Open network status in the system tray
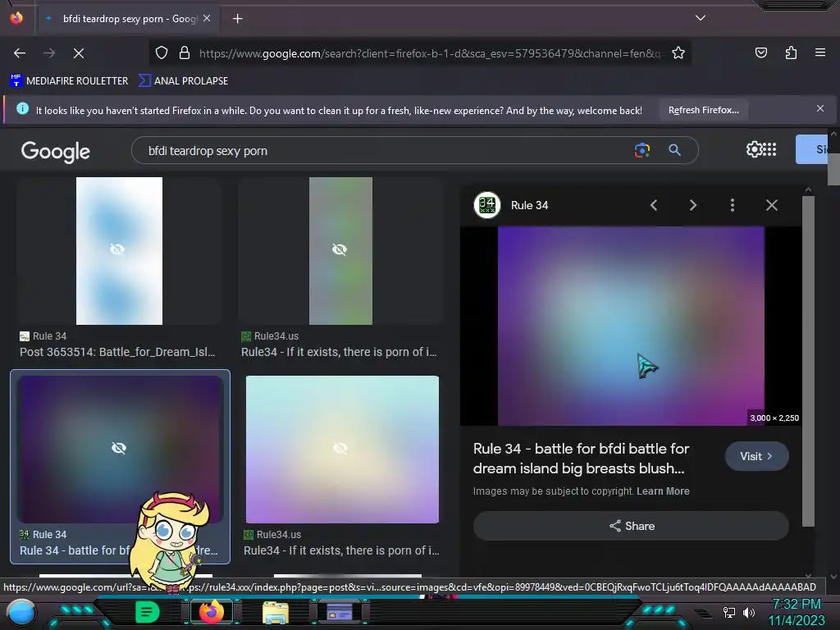The image size is (840, 630). pyautogui.click(x=728, y=612)
